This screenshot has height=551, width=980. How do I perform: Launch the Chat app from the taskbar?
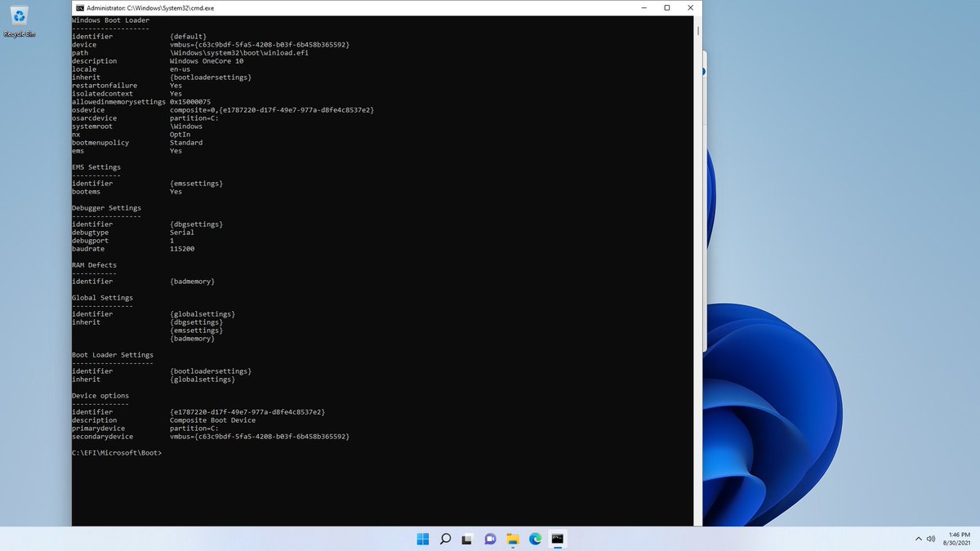click(491, 539)
